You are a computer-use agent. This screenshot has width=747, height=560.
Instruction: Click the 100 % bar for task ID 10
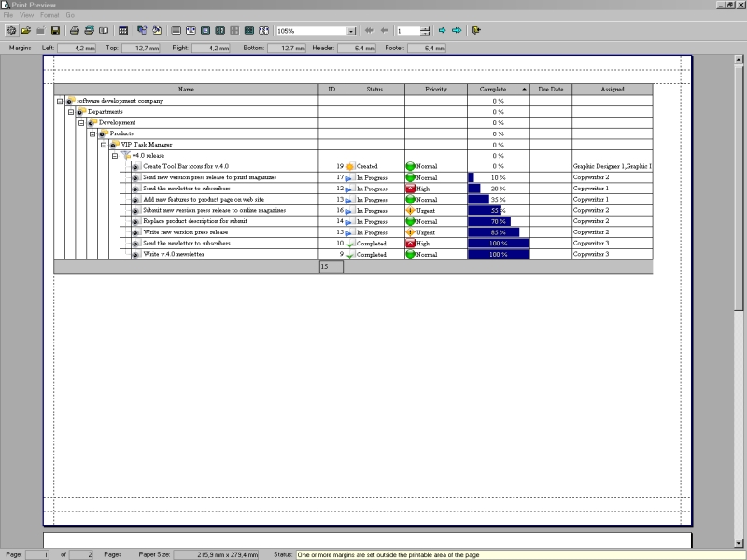click(499, 244)
